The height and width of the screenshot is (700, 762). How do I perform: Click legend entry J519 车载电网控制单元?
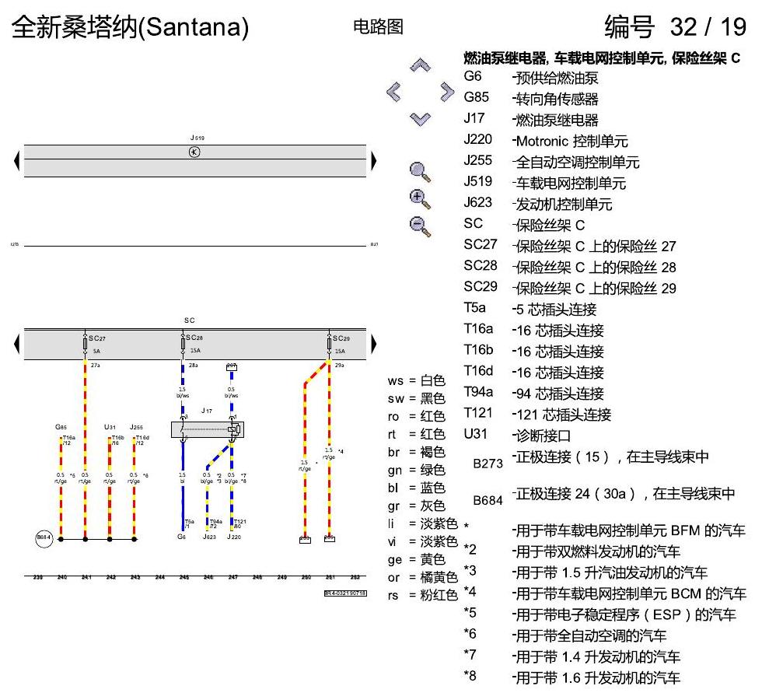[545, 182]
